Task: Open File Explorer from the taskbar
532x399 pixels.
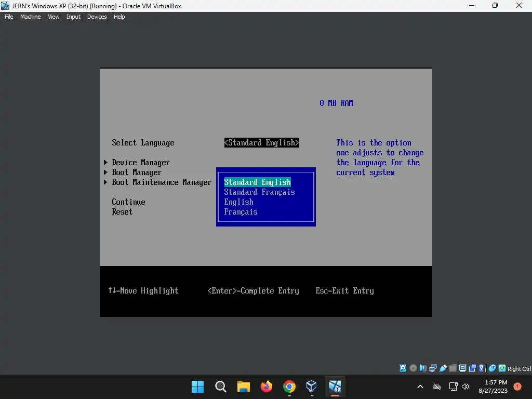Action: pos(243,387)
